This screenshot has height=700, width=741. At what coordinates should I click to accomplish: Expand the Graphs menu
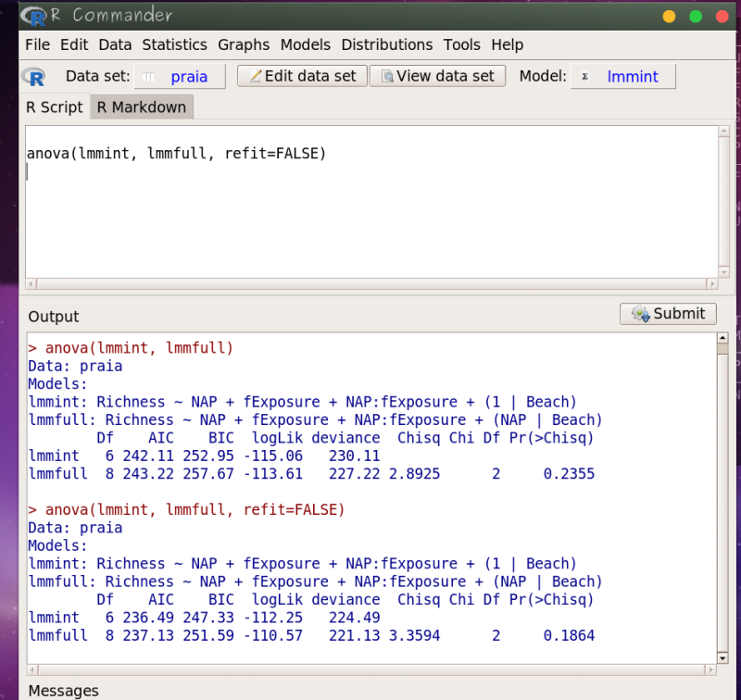[x=244, y=44]
